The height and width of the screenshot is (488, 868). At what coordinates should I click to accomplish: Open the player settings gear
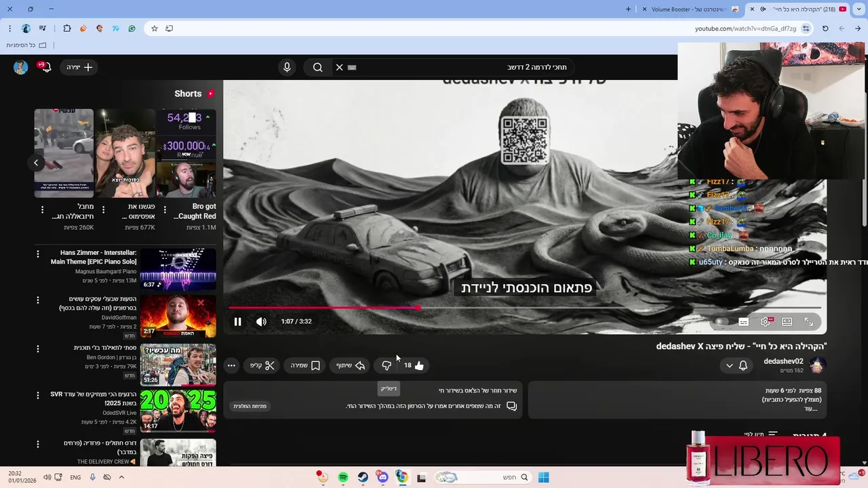coord(766,322)
